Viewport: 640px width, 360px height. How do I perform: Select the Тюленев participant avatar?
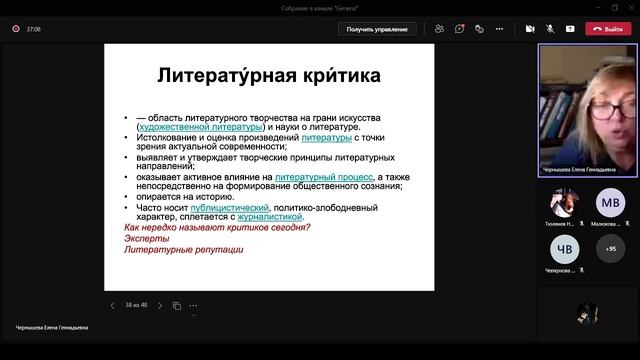click(565, 203)
